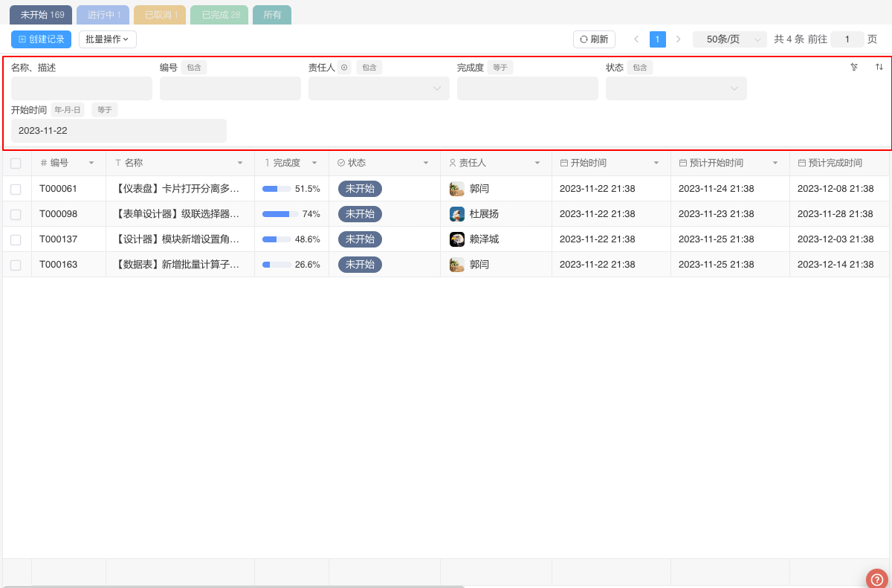This screenshot has width=892, height=588.
Task: Click 郭闫's avatar in row T000061
Action: point(457,189)
